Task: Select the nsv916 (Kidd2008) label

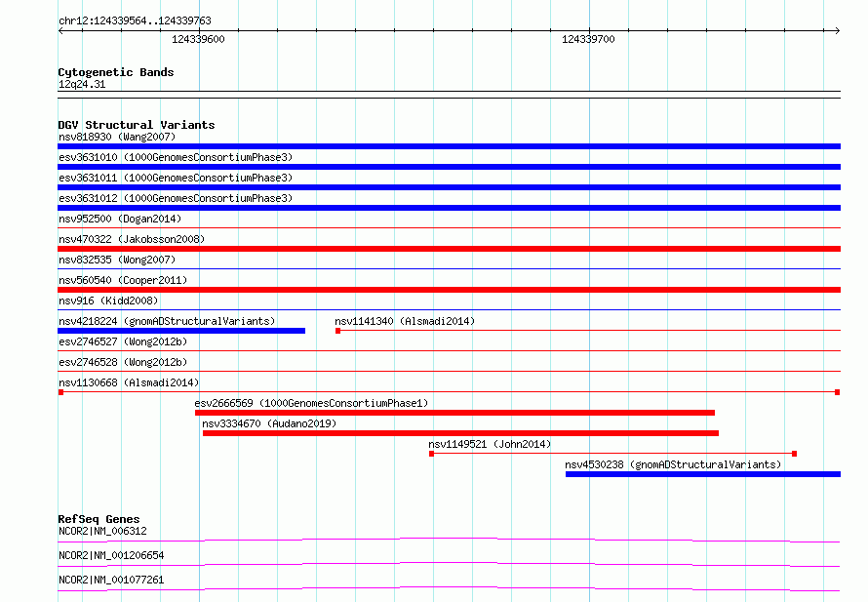Action: (108, 301)
